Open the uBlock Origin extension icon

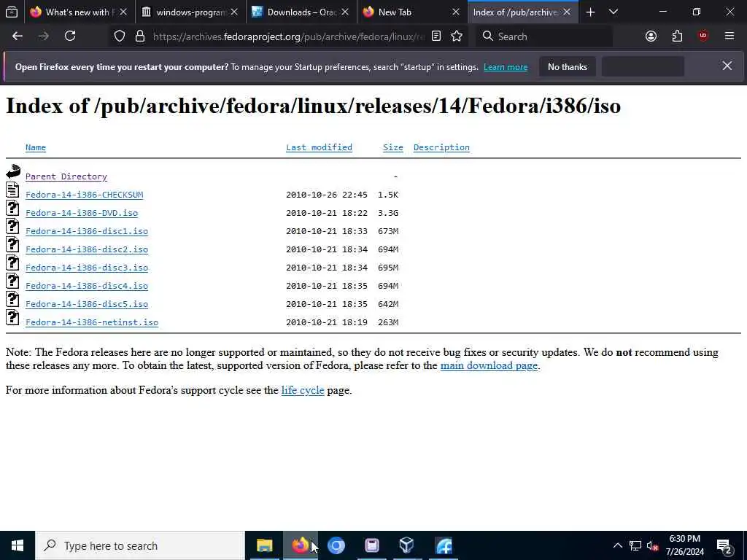(x=703, y=36)
